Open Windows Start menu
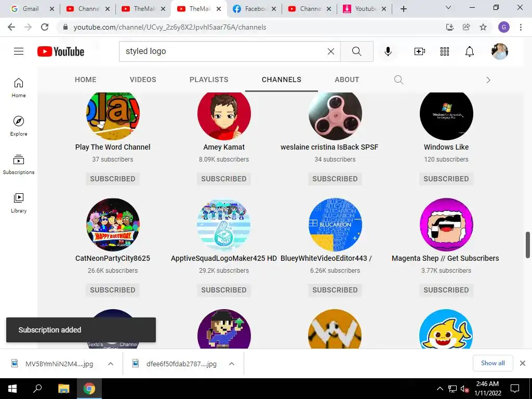 pos(12,389)
